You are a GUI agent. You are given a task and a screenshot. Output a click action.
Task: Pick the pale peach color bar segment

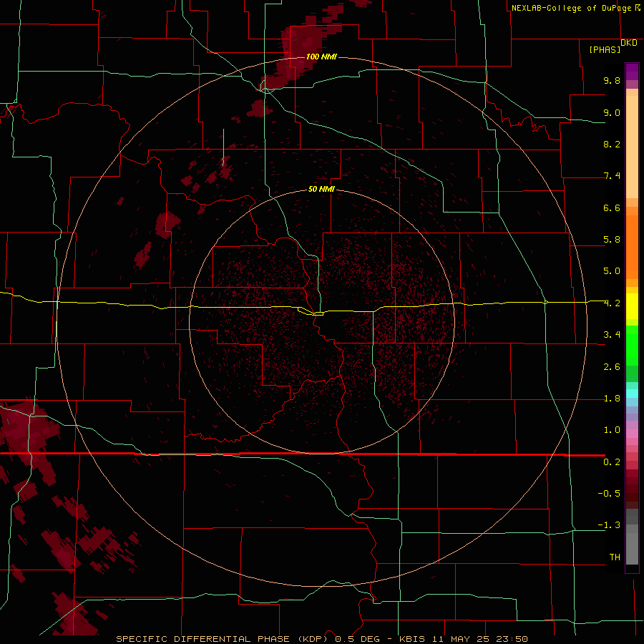click(632, 147)
